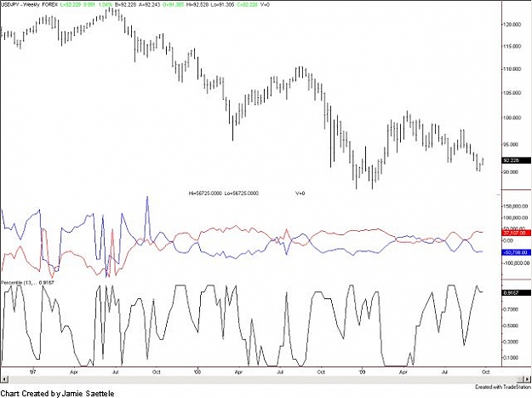Viewport: 532px width, 398px height.
Task: Click the 100.000 price axis label
Action: pyautogui.click(x=512, y=118)
